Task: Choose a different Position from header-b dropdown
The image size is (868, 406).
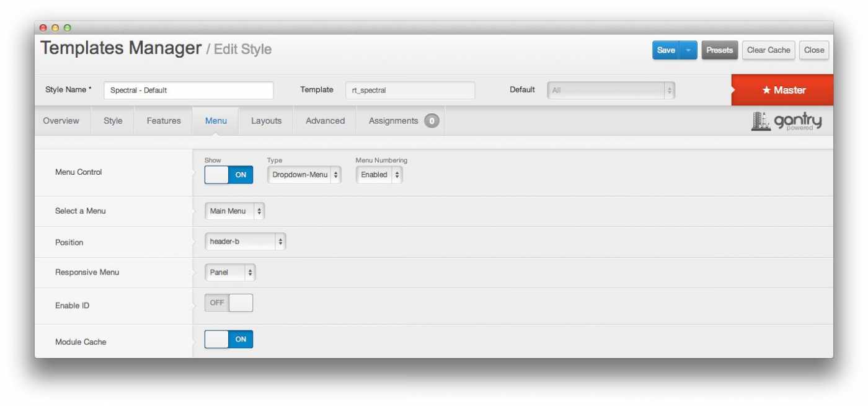Action: [x=245, y=242]
